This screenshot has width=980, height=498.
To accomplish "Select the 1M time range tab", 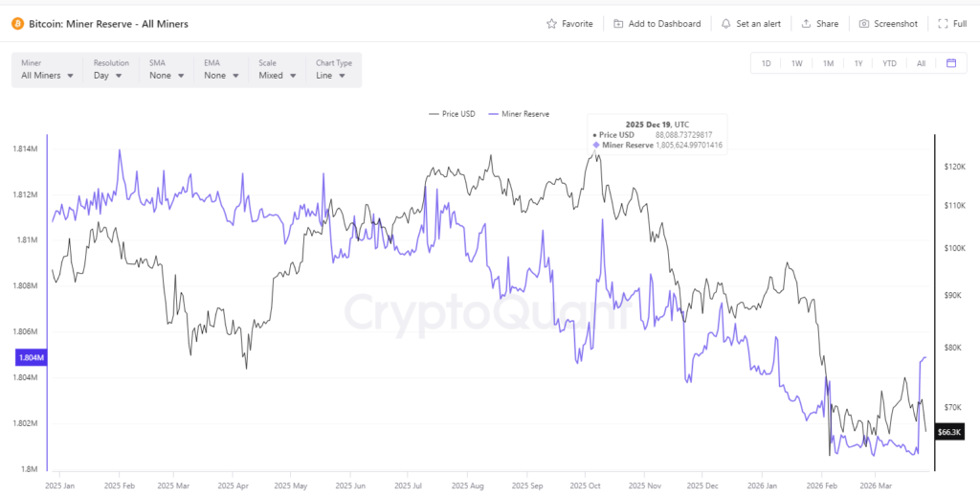I will [x=828, y=63].
